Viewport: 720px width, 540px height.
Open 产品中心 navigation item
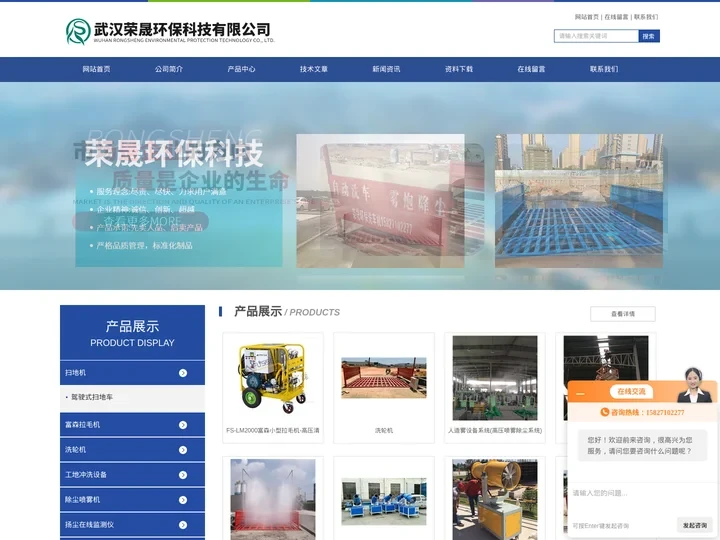click(242, 69)
